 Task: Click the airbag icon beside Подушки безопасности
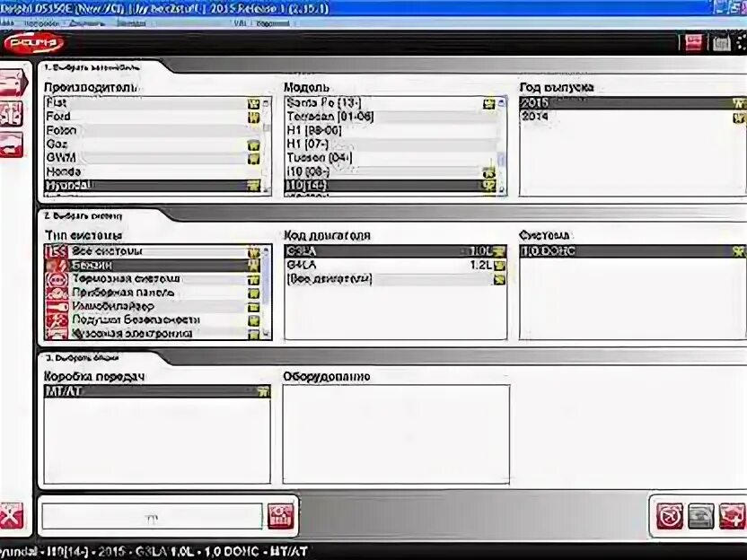[x=57, y=320]
